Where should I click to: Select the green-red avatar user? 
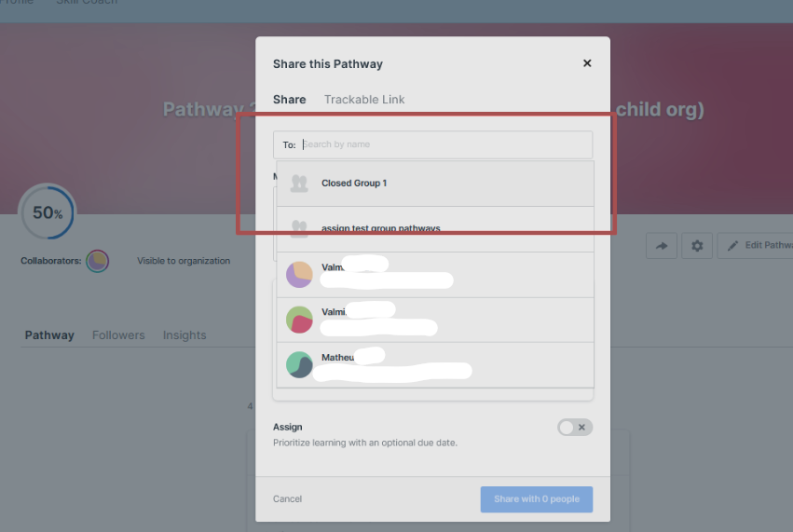coord(299,320)
